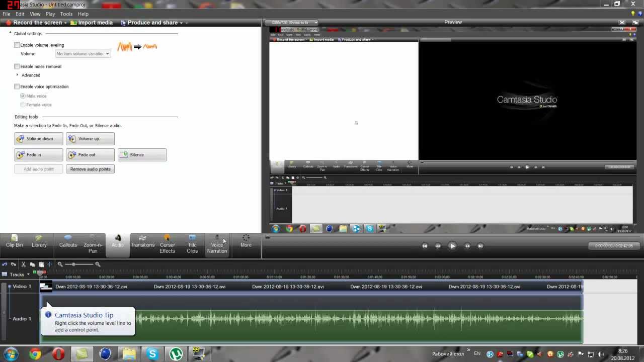Open the Windows Start menu
The width and height of the screenshot is (644, 362).
click(x=11, y=354)
